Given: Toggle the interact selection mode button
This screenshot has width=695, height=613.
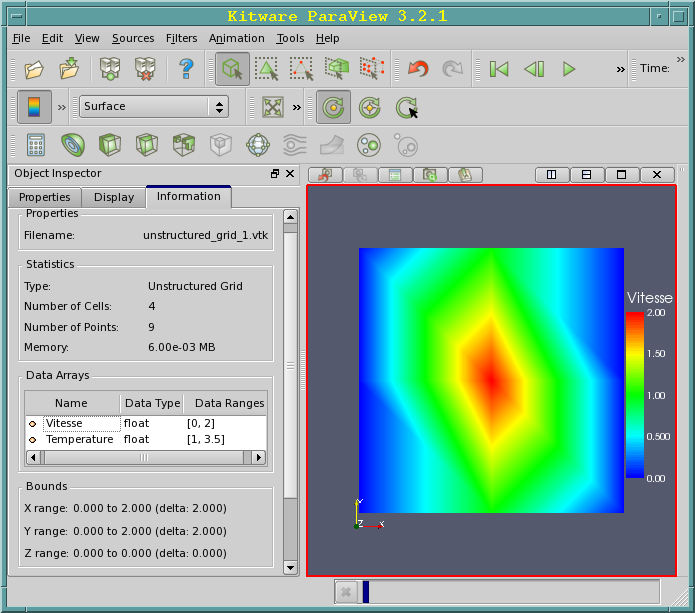Looking at the screenshot, I should click(233, 69).
